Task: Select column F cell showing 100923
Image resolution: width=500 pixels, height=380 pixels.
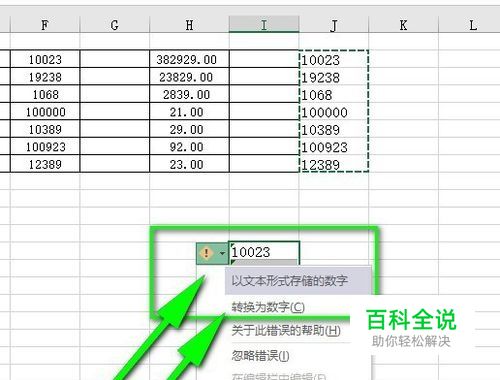Action: 45,146
